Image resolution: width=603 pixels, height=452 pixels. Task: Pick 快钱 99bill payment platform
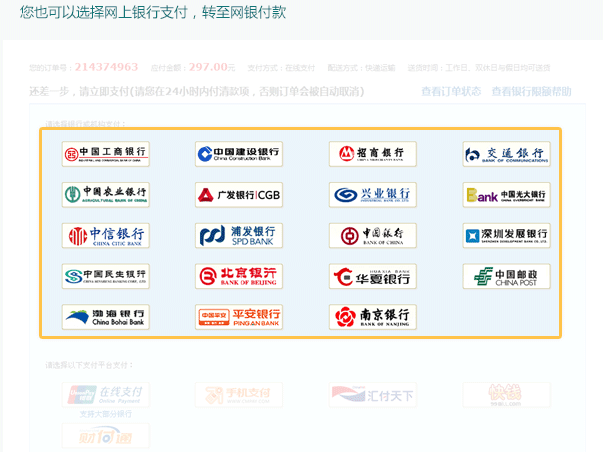[x=506, y=395]
